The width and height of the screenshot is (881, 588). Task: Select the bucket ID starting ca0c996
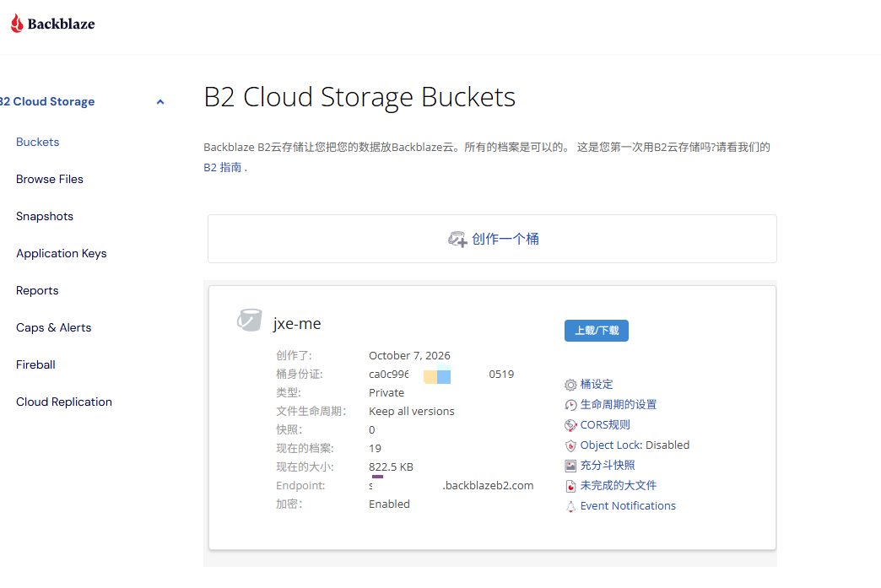[x=441, y=374]
